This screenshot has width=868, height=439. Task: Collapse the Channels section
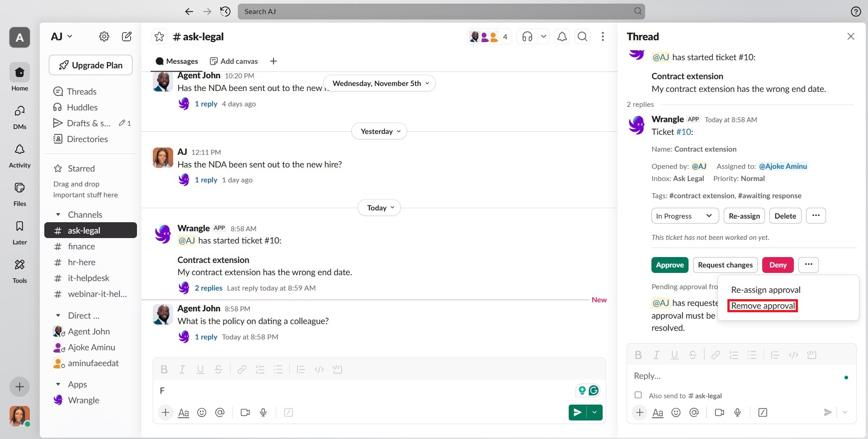pyautogui.click(x=58, y=215)
